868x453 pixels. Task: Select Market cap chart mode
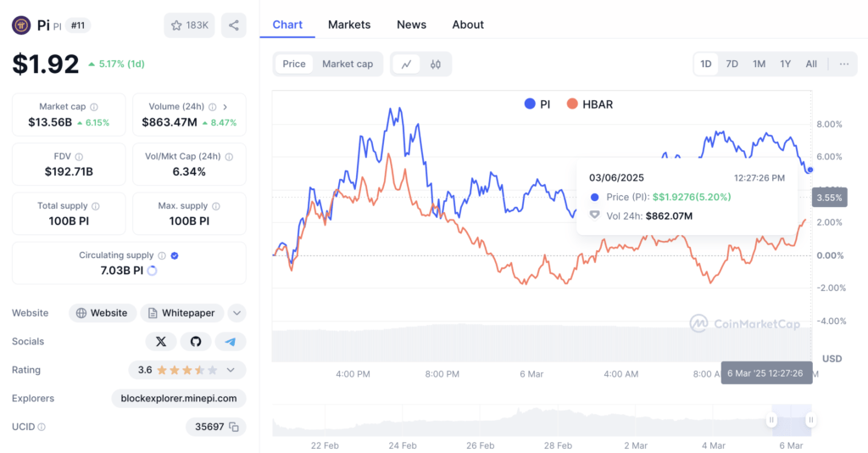(348, 64)
